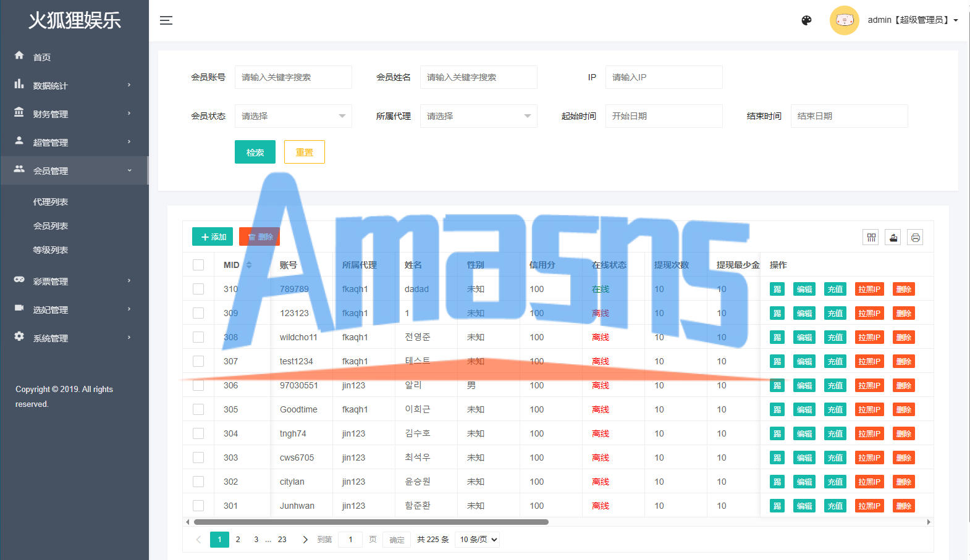Collapse the 会员管理 submenu chevron
This screenshot has width=970, height=560.
coord(129,170)
